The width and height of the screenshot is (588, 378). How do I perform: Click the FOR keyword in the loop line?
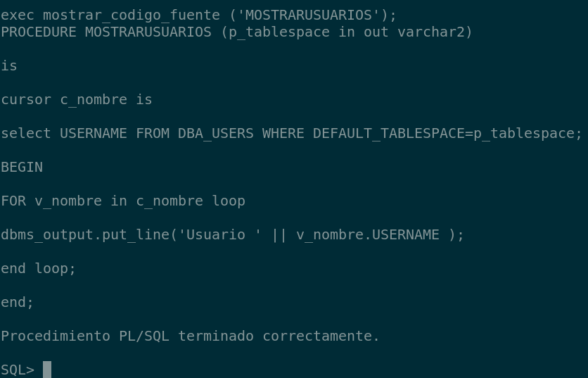(x=13, y=201)
